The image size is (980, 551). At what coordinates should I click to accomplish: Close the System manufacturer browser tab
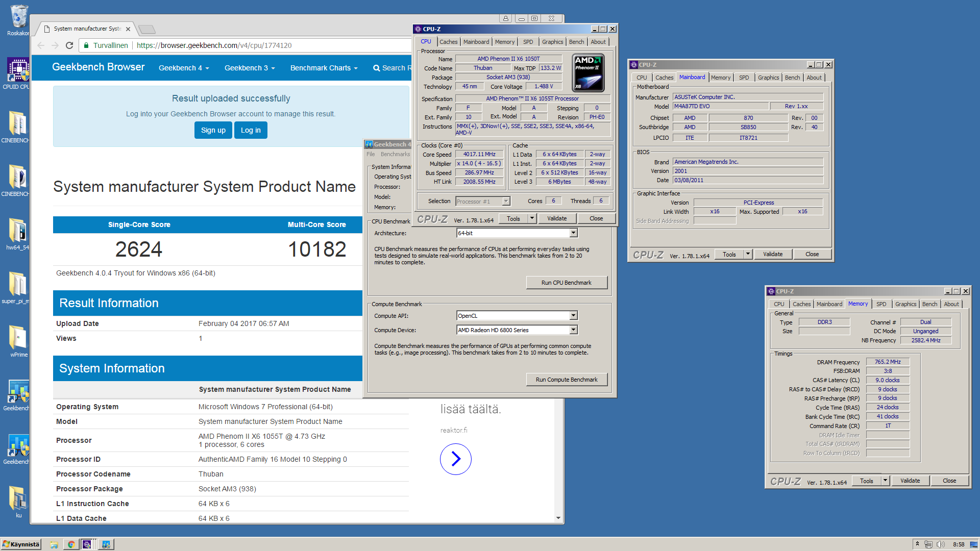[128, 29]
